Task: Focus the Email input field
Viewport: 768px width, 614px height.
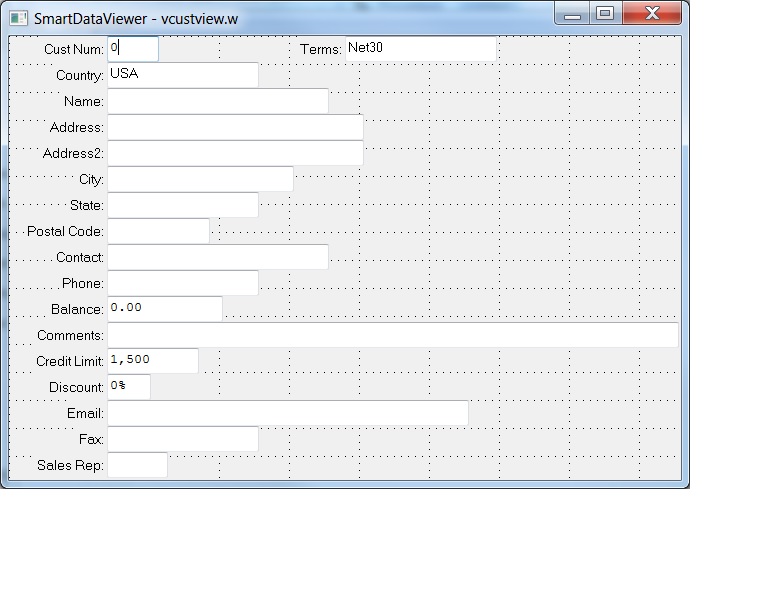Action: [x=288, y=413]
